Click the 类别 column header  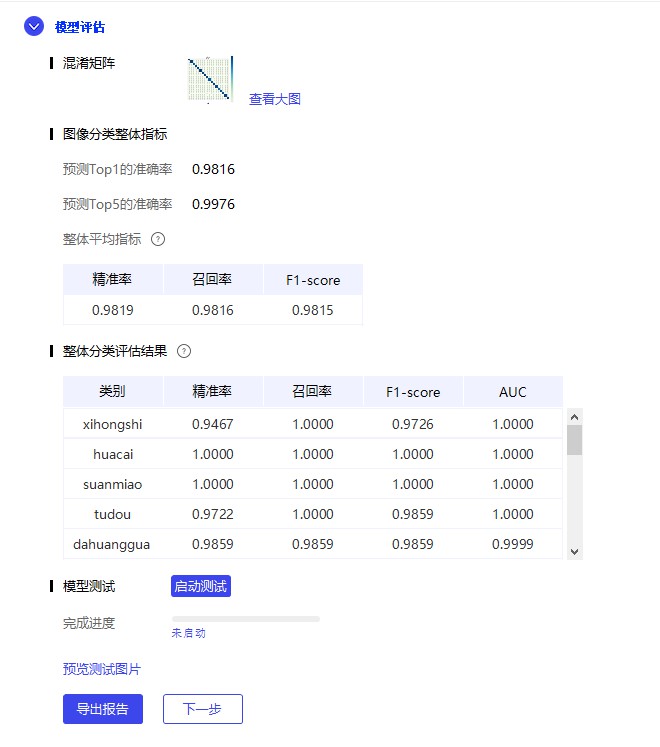112,392
